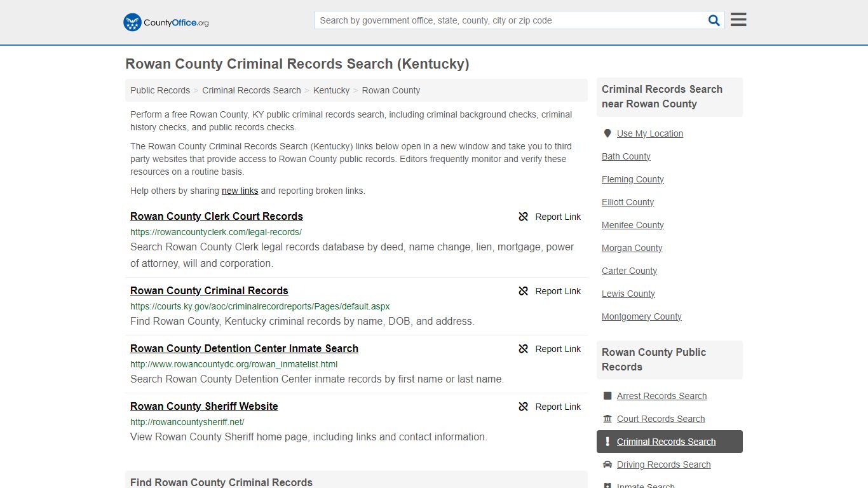Click the broken-link icon for Detention Center Inmate Search
This screenshot has width=868, height=488.
(524, 349)
